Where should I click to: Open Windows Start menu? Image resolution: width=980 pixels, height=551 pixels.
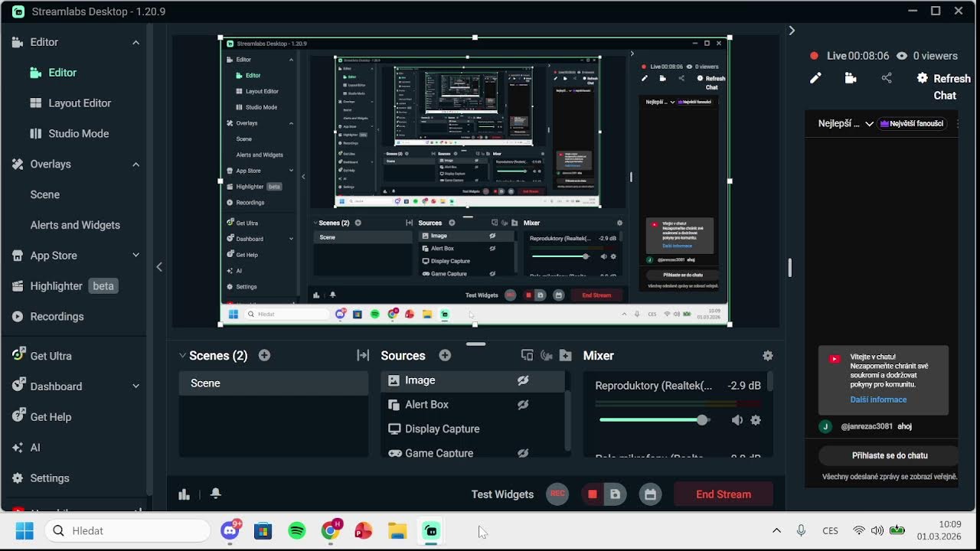click(x=24, y=530)
